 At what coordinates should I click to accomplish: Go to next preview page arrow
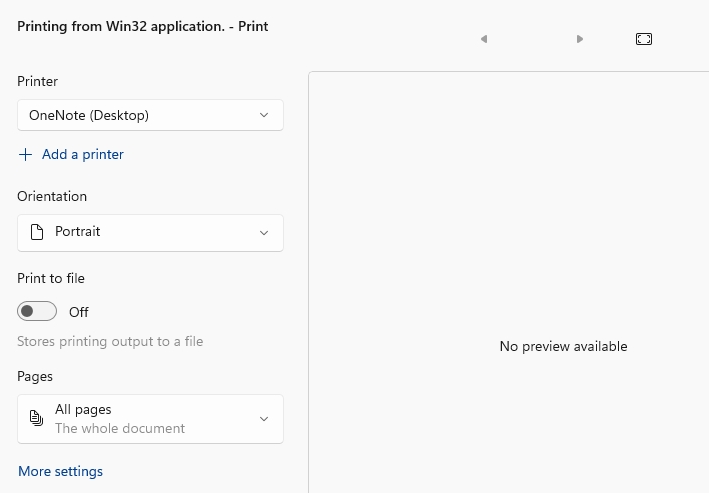(580, 39)
